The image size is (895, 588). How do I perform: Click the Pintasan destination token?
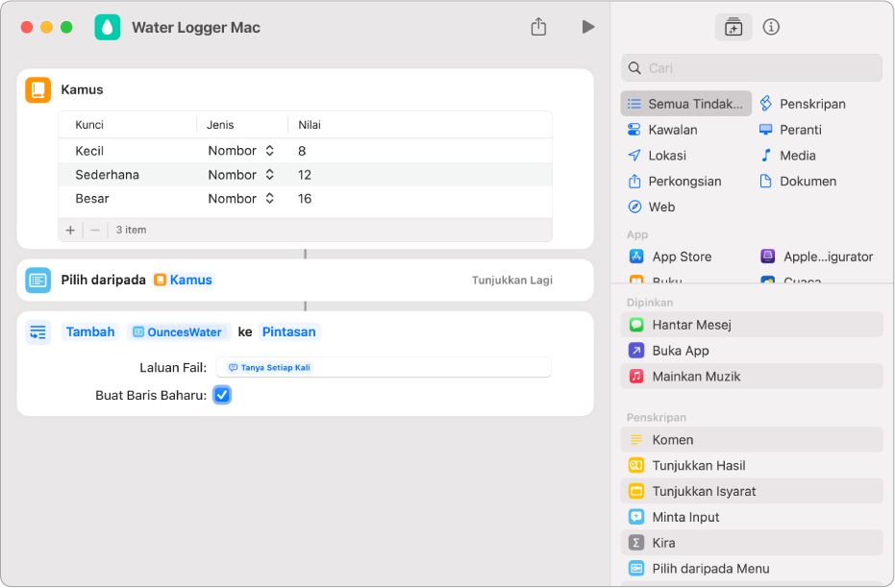pos(288,331)
